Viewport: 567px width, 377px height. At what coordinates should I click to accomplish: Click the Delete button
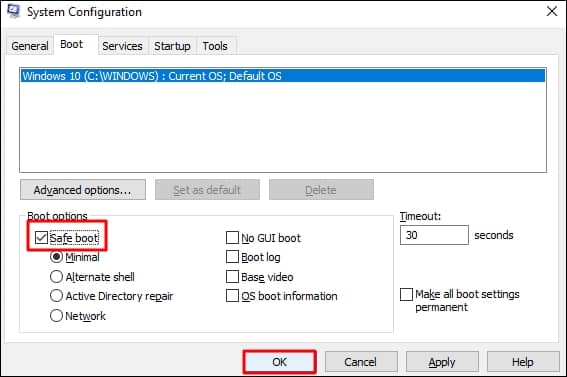(x=321, y=190)
